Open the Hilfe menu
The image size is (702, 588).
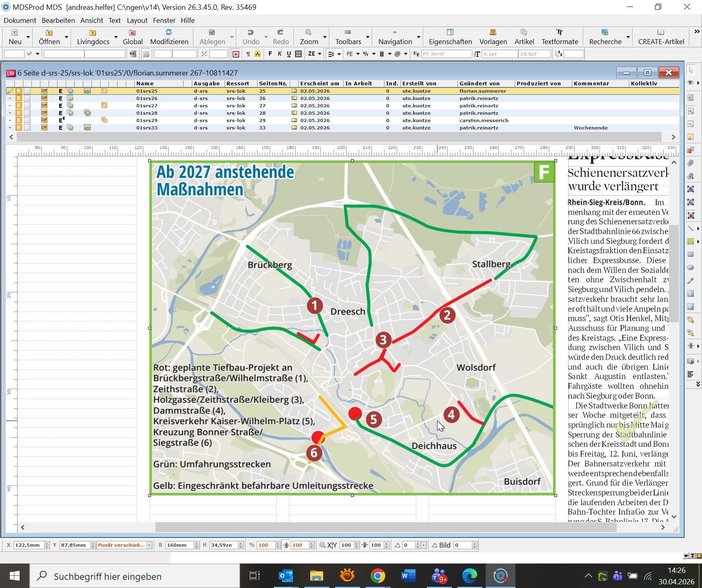click(x=188, y=20)
